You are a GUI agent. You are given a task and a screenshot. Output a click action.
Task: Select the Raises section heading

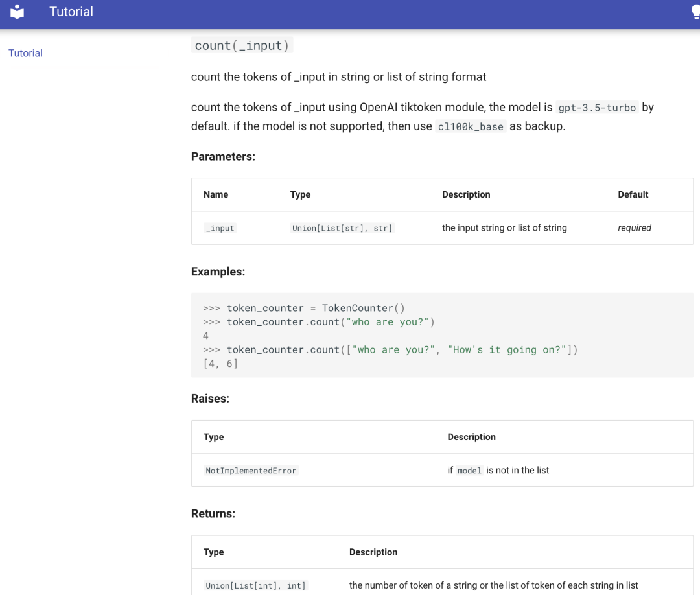pyautogui.click(x=210, y=399)
